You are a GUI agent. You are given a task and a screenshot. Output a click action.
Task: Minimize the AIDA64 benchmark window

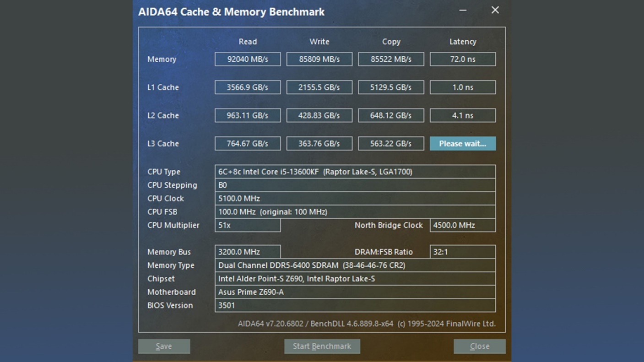click(x=463, y=11)
